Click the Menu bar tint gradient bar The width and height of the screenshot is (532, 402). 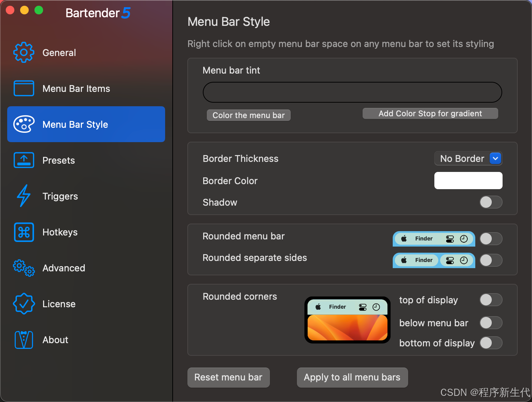pos(352,92)
